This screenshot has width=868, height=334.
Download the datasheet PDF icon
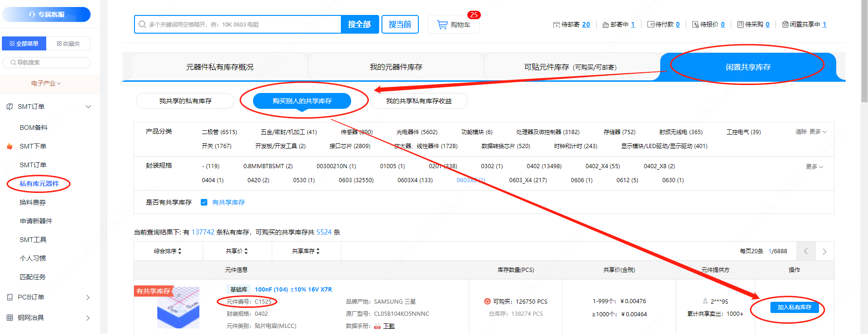point(377,326)
